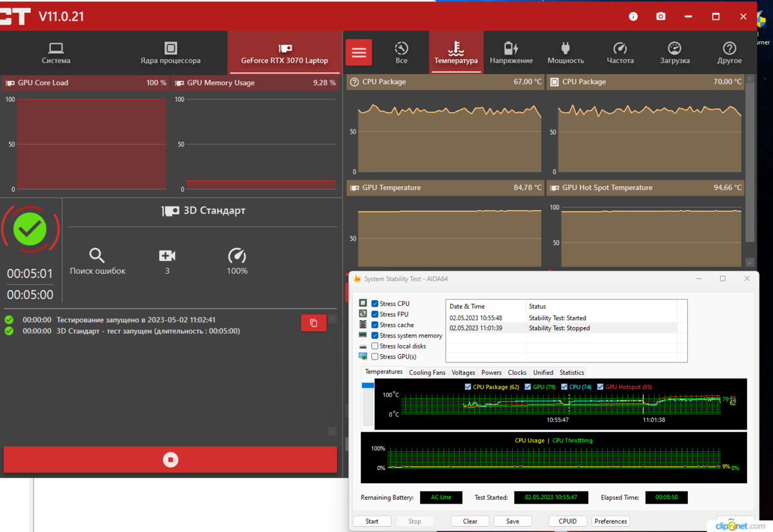Image resolution: width=773 pixels, height=532 pixels.
Task: Select the Temperatures tab in AIDA64
Action: (384, 372)
